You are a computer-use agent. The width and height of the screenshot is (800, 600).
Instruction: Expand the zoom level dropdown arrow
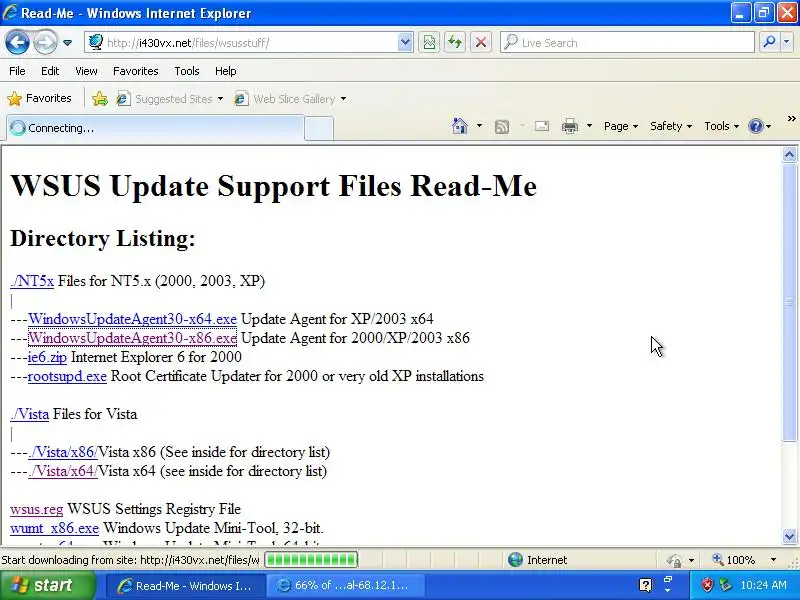773,560
